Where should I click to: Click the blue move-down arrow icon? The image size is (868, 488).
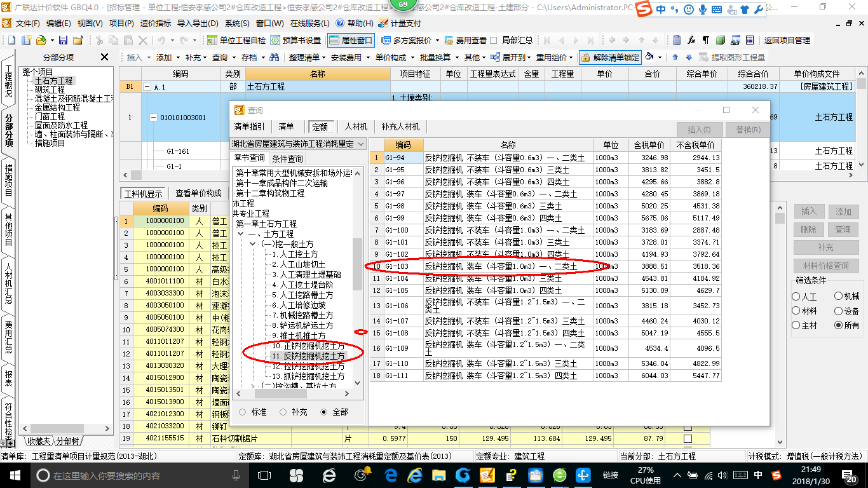688,57
